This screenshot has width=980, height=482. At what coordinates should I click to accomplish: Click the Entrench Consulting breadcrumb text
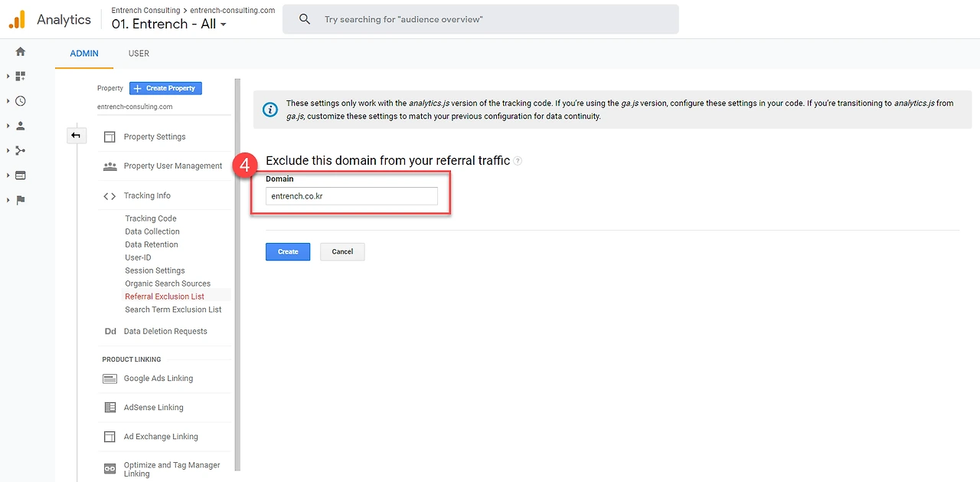(x=145, y=10)
